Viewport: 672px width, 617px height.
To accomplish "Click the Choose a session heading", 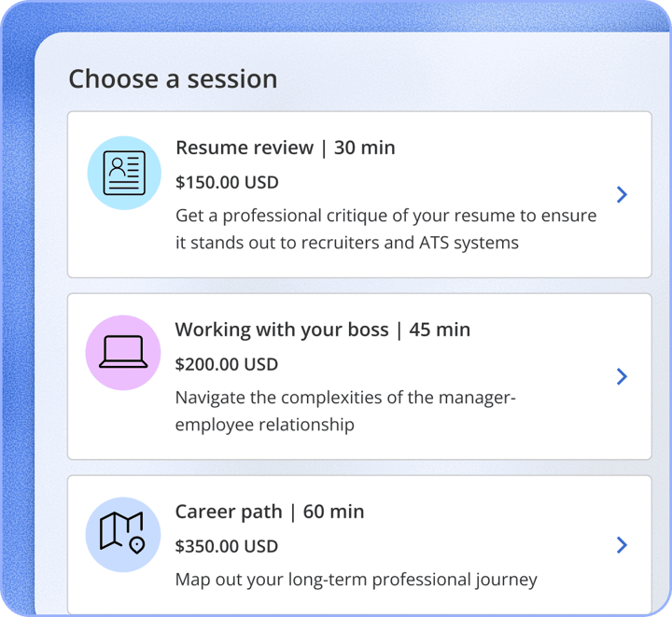I will coord(174,79).
